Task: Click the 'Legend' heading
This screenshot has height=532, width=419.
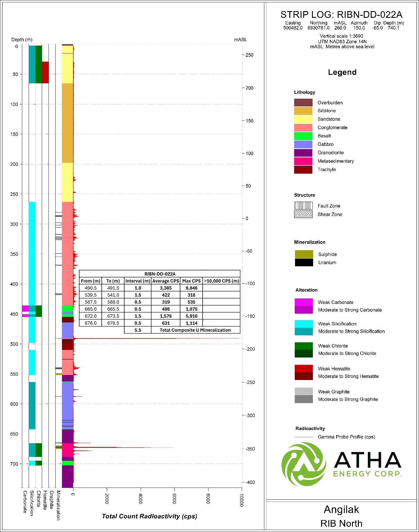Action: pyautogui.click(x=342, y=72)
